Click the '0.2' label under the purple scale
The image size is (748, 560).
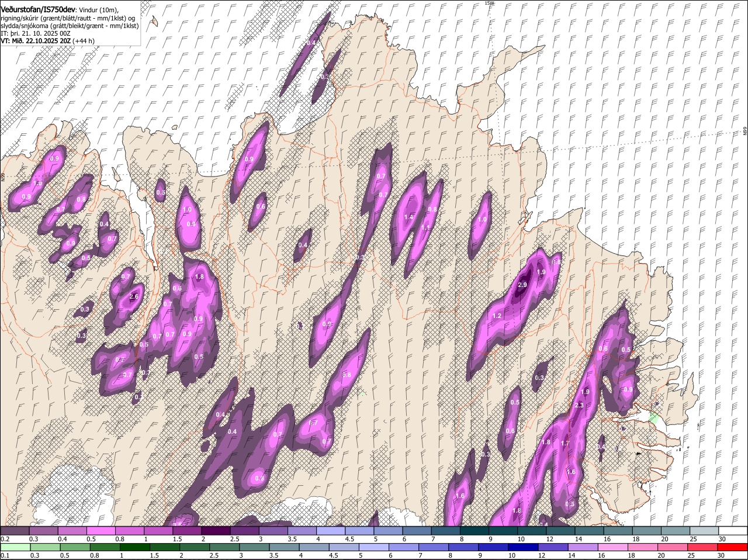pyautogui.click(x=5, y=539)
